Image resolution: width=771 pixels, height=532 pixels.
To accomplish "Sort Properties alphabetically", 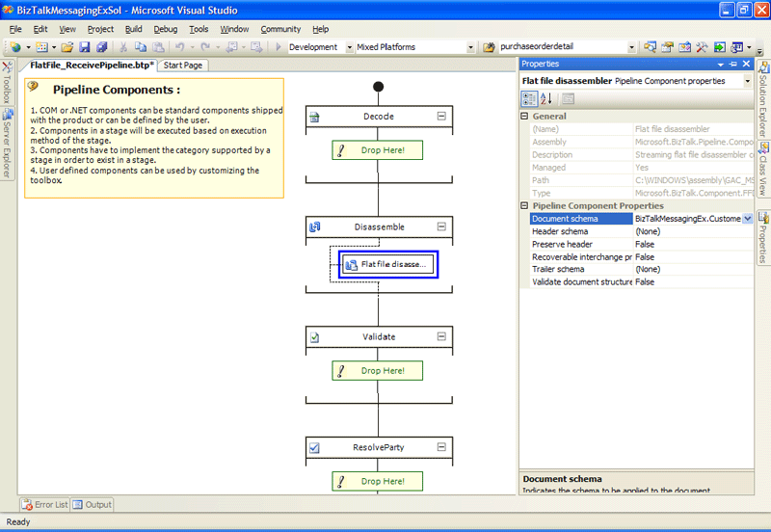I will click(546, 99).
